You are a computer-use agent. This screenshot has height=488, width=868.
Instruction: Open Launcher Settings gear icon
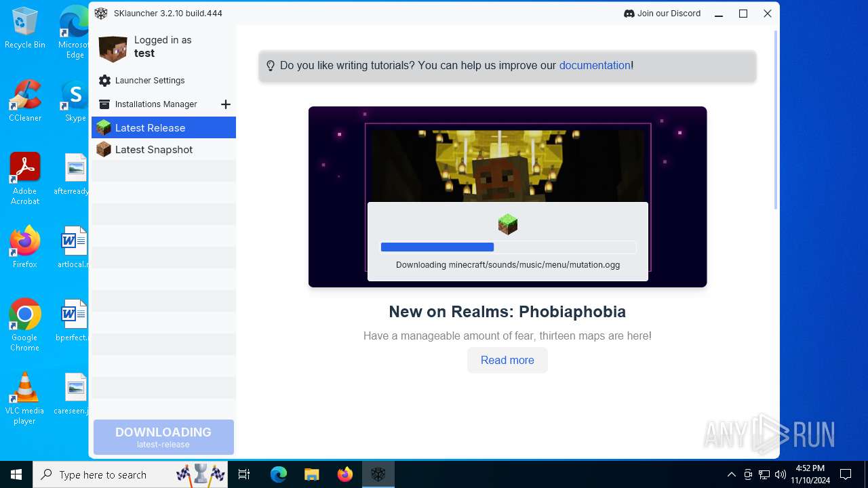[104, 81]
